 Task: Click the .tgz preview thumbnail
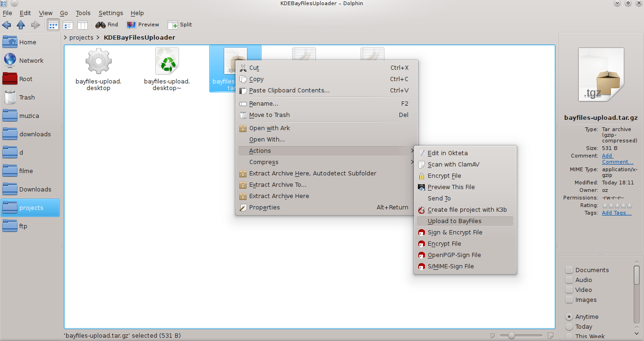coord(601,75)
